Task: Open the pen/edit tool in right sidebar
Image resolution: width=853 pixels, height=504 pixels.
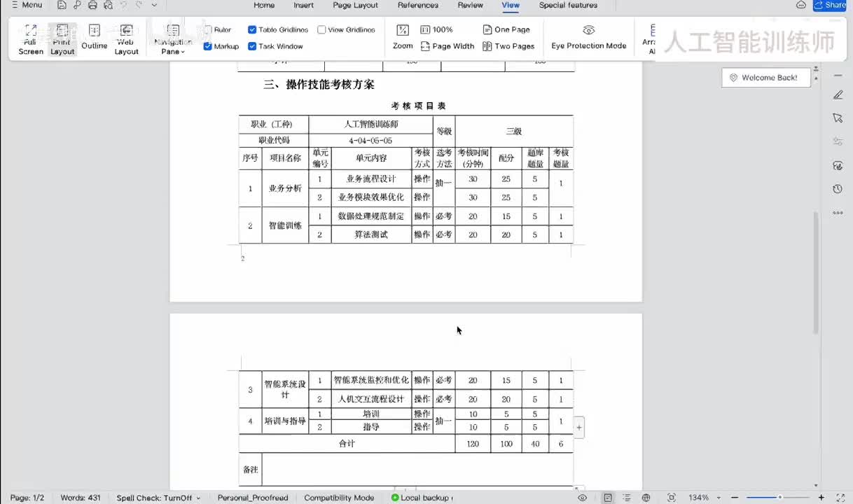Action: pyautogui.click(x=838, y=94)
